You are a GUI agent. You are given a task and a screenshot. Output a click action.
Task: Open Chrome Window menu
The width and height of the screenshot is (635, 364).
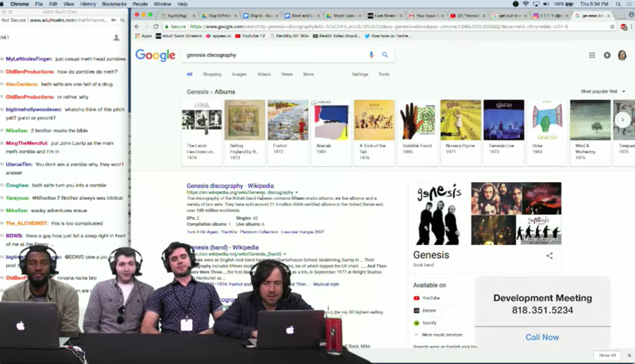pyautogui.click(x=162, y=4)
